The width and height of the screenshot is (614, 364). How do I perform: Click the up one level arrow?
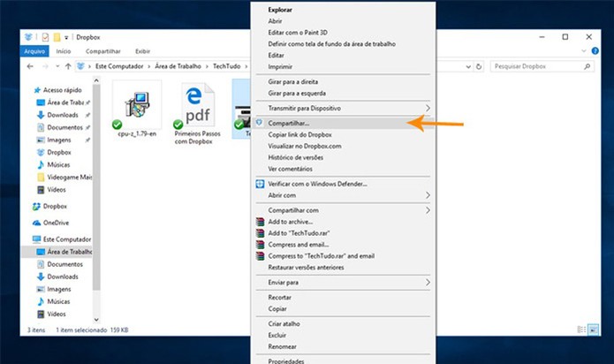(68, 66)
